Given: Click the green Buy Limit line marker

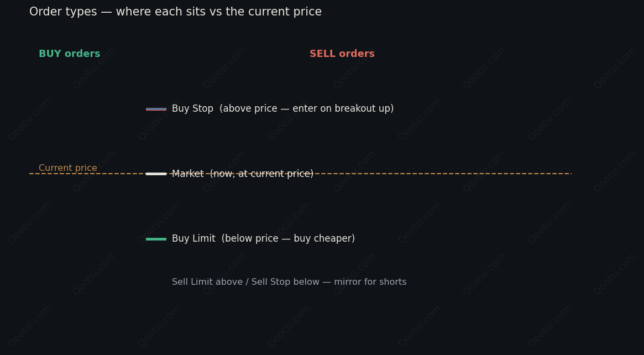Looking at the screenshot, I should (156, 239).
